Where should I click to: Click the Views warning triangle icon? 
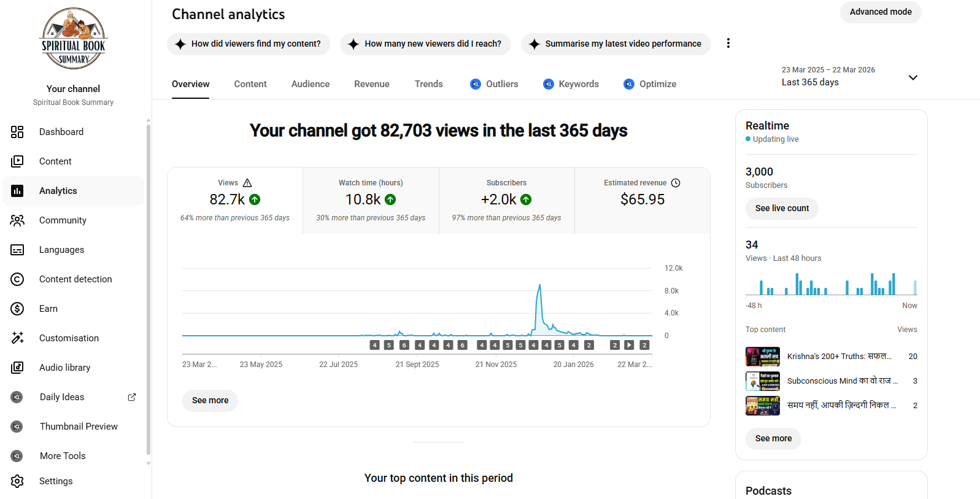pos(247,183)
